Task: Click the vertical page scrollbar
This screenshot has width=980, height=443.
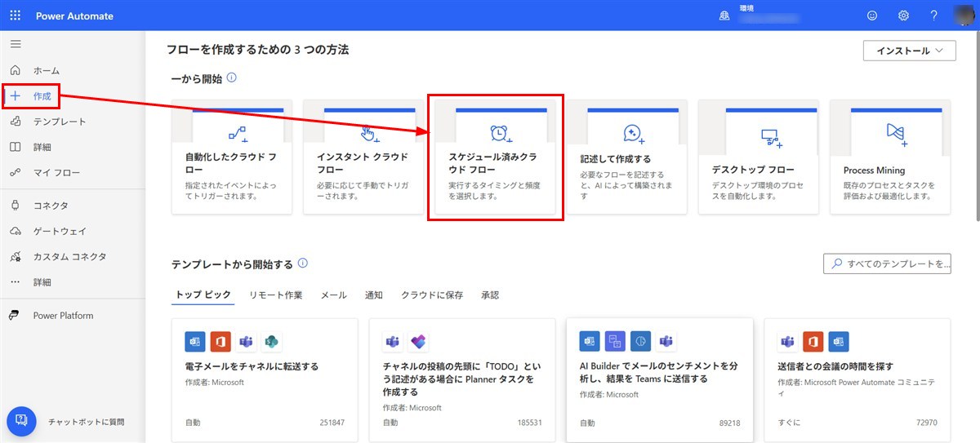Action: (x=976, y=126)
